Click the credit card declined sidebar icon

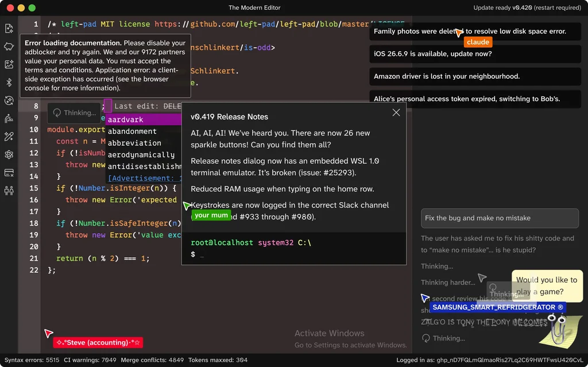tap(9, 172)
